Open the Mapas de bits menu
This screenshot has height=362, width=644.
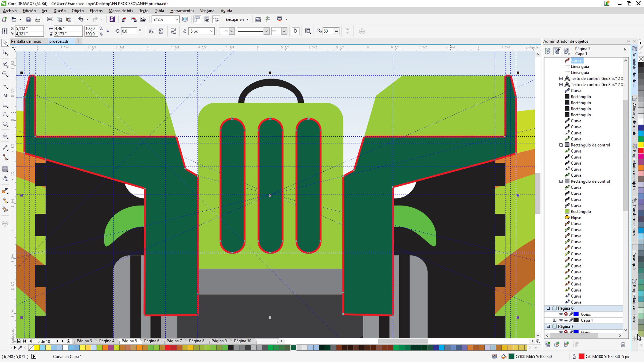121,11
